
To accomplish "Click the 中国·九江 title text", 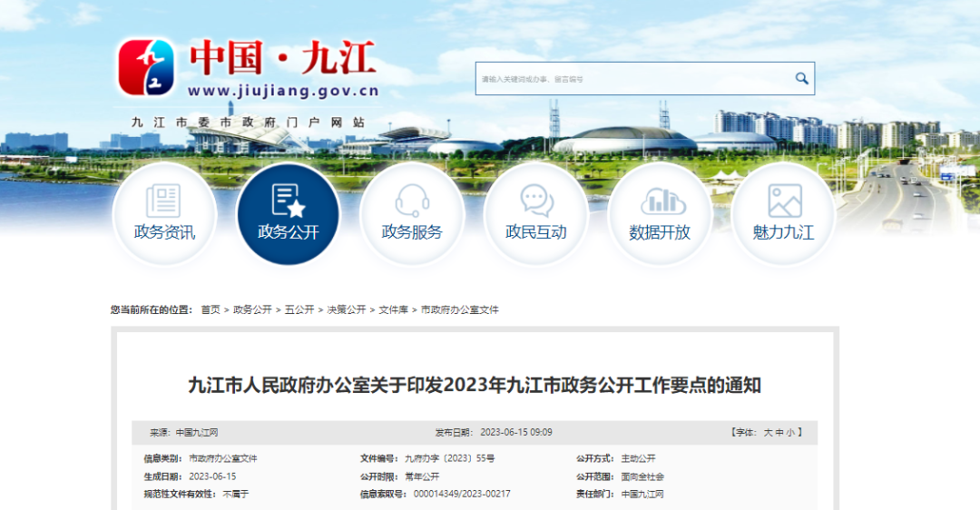I will tap(282, 57).
